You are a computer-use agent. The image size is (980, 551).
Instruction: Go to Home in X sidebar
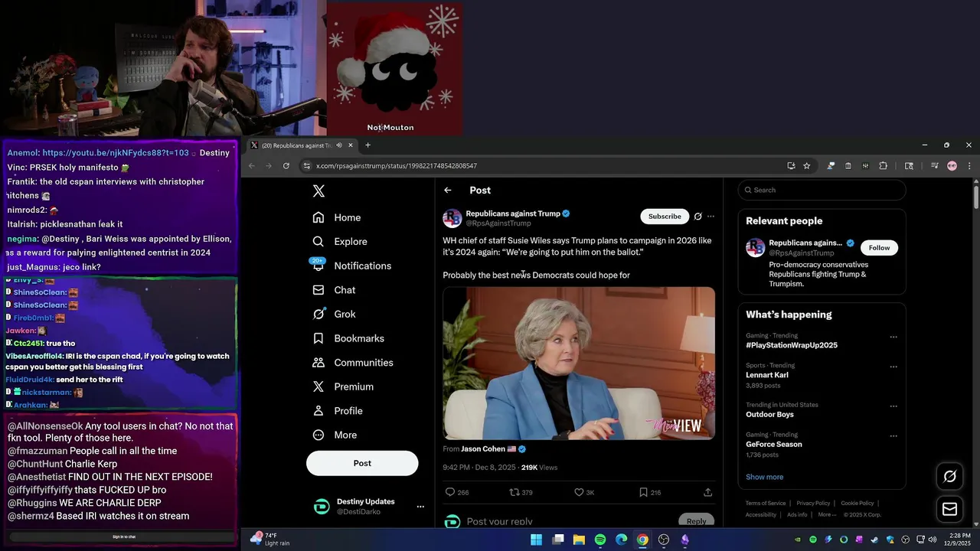click(x=337, y=217)
